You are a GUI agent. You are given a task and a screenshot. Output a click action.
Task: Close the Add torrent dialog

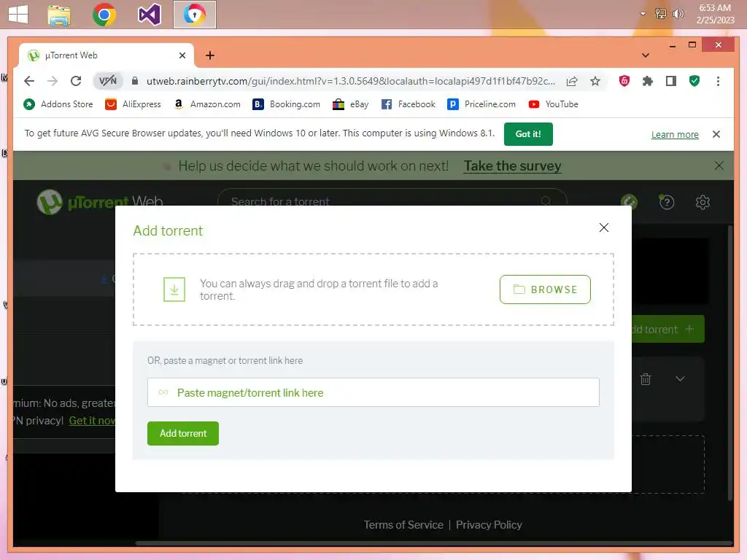tap(603, 227)
